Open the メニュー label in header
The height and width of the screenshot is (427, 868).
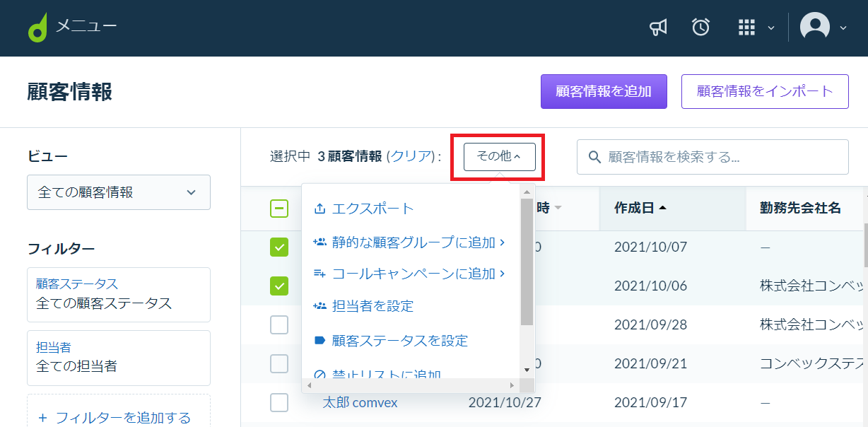(87, 27)
